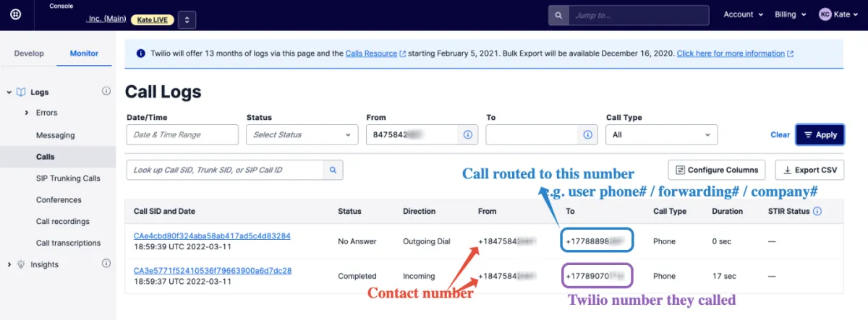The image size is (868, 320).
Task: Click the info icon in From field
Action: (467, 134)
